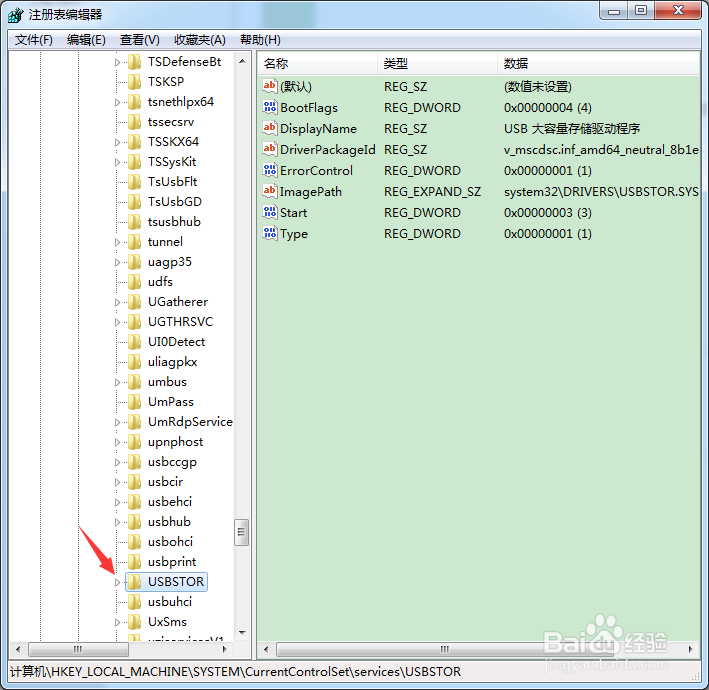This screenshot has height=690, width=709.
Task: Sort values by 类型 column header
Action: tap(437, 63)
